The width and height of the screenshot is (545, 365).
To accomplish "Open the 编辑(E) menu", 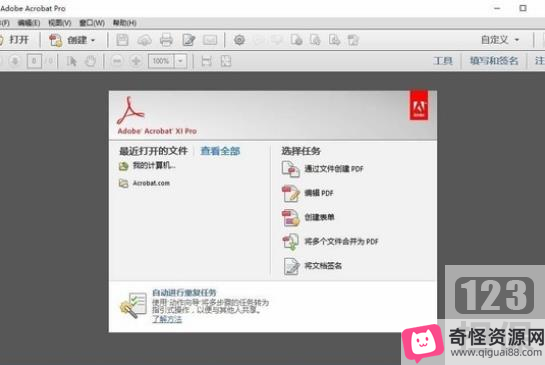I will pos(29,23).
